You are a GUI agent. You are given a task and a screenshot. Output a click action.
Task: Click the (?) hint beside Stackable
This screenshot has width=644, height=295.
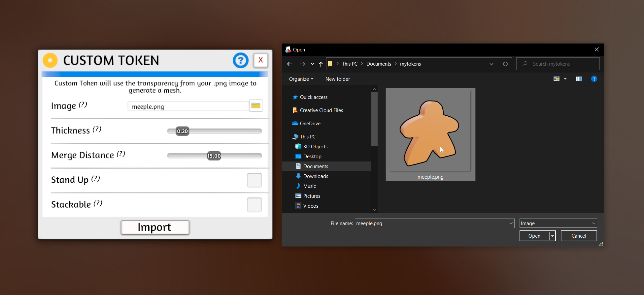(98, 203)
